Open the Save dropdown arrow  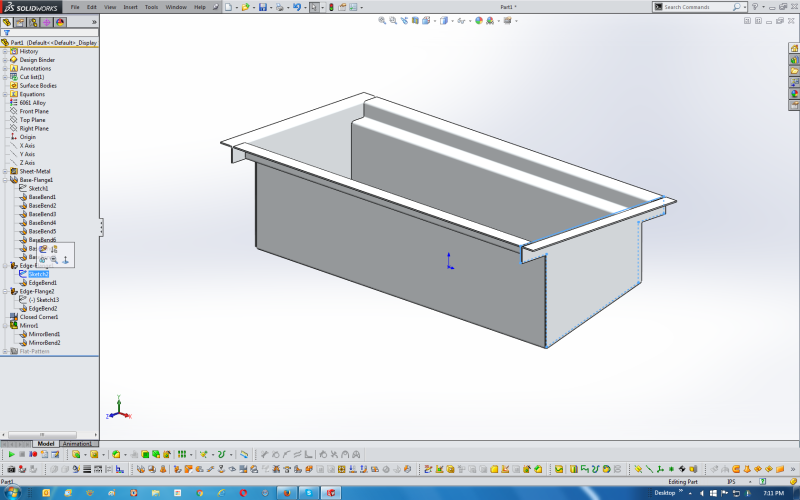coord(270,8)
